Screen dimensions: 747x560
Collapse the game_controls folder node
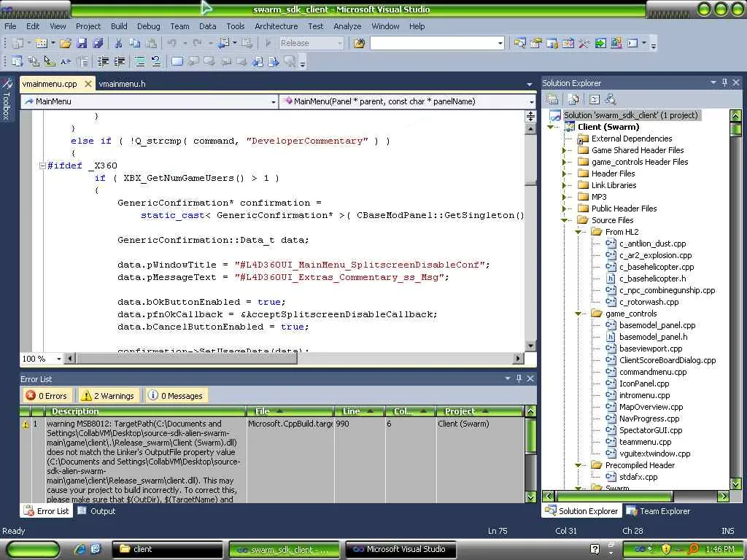[x=578, y=314]
